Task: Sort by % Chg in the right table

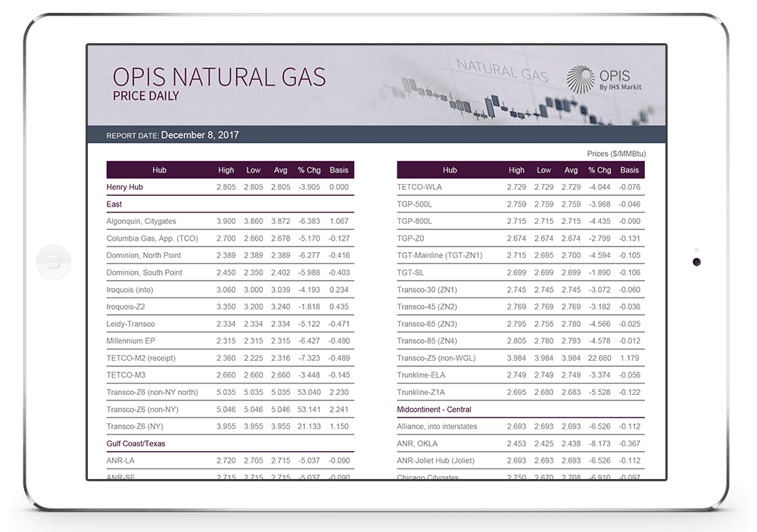Action: pyautogui.click(x=600, y=170)
